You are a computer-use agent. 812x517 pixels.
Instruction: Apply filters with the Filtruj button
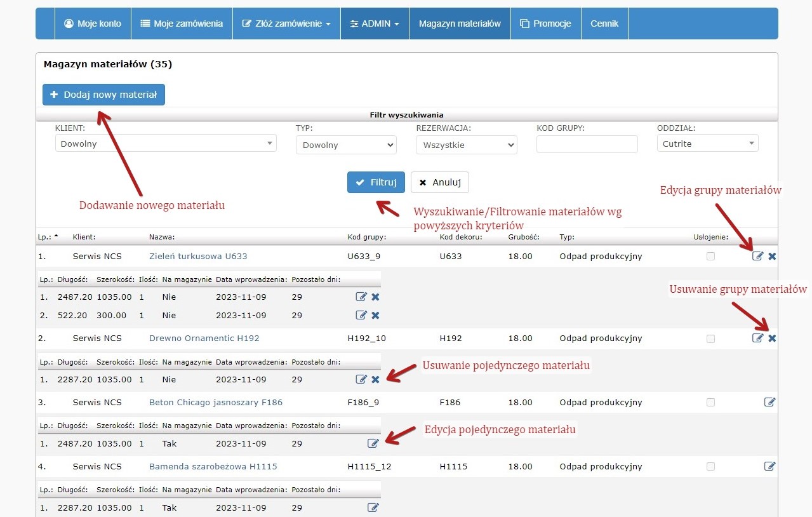tap(376, 182)
